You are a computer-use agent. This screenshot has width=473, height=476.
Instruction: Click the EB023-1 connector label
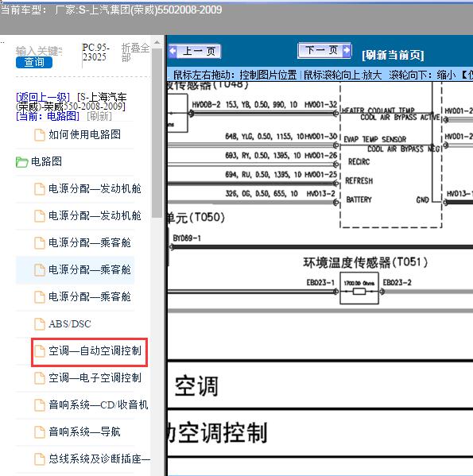320,283
